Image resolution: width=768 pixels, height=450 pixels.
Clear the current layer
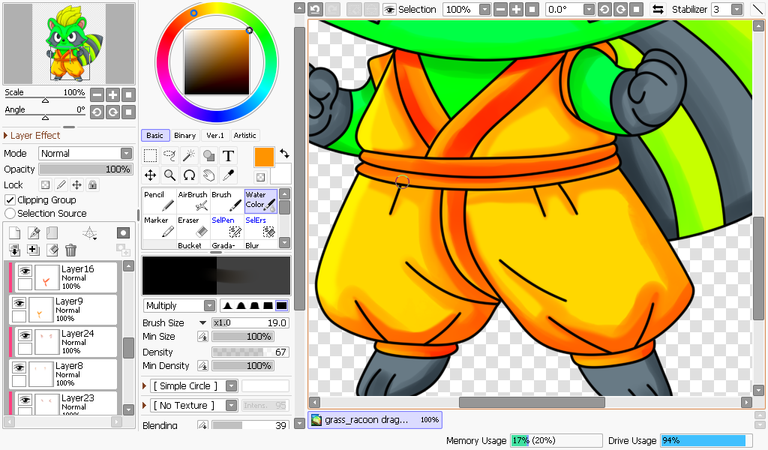52,250
